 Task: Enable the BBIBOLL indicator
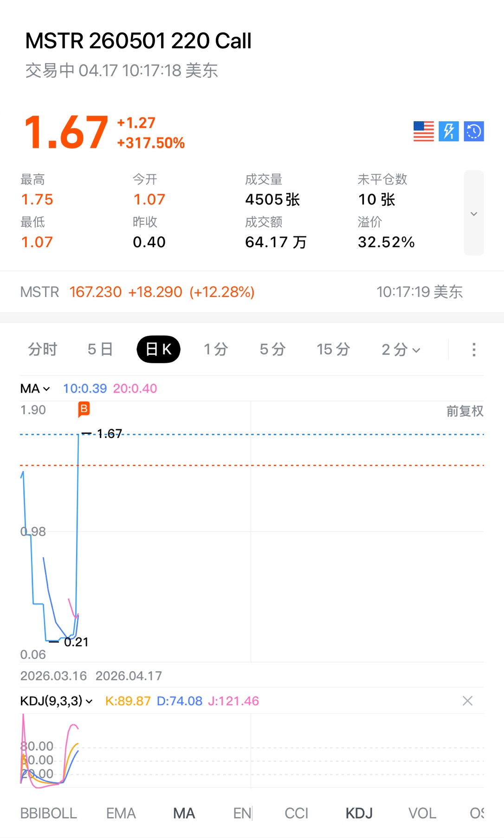[49, 813]
